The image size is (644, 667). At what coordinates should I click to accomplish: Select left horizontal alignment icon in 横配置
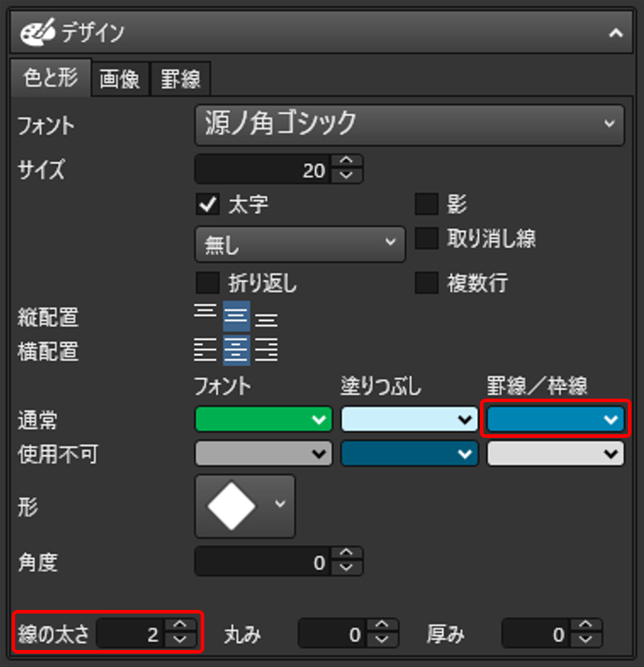pos(205,350)
